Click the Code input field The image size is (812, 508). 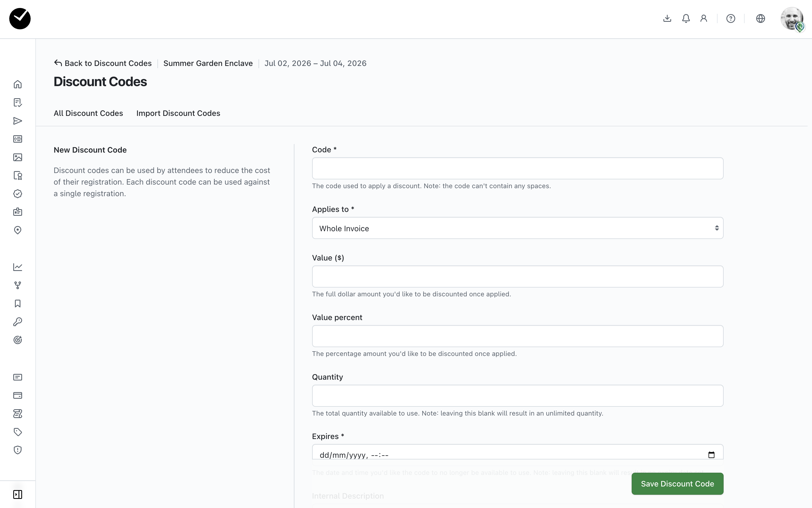pyautogui.click(x=518, y=168)
